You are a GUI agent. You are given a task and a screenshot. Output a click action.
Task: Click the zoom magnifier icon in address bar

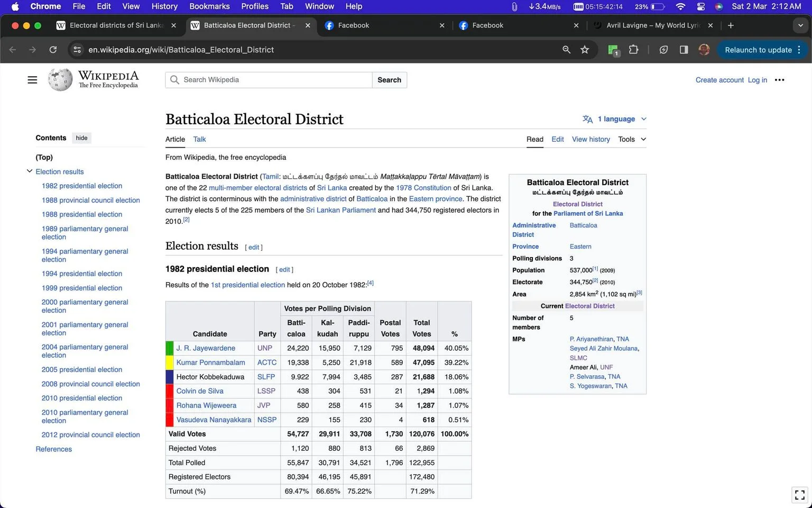pyautogui.click(x=566, y=50)
